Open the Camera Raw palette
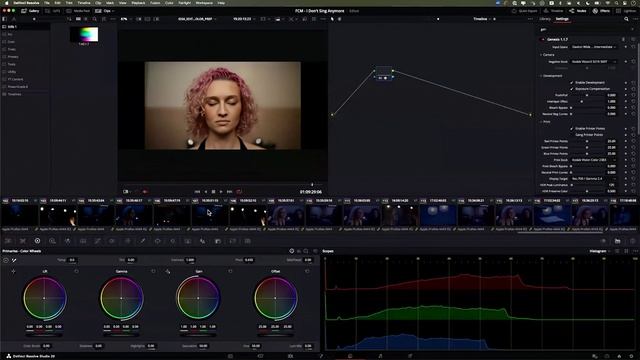 pyautogui.click(x=8, y=241)
